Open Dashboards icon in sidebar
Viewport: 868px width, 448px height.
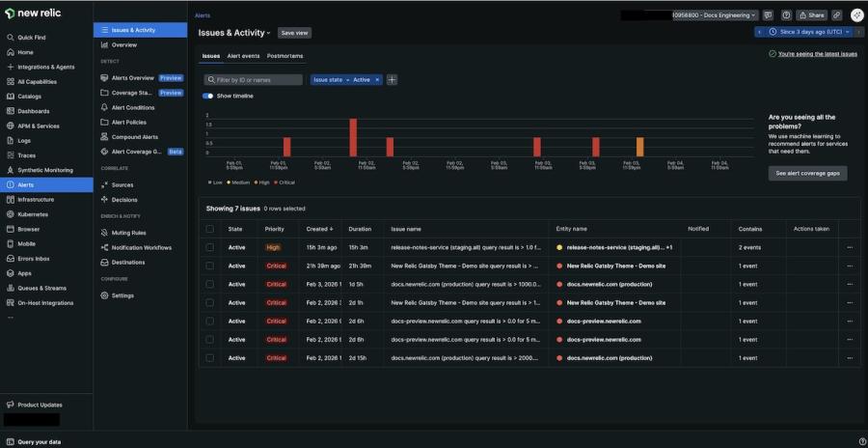[x=10, y=111]
